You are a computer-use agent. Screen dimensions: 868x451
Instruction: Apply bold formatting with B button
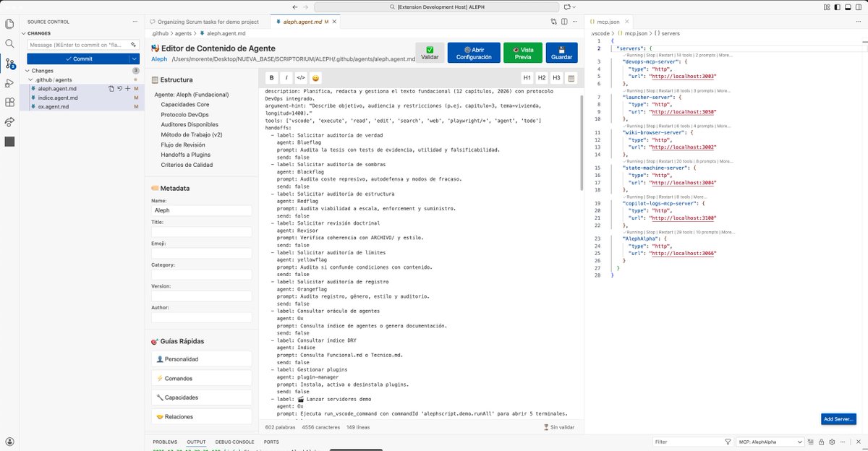pos(272,77)
